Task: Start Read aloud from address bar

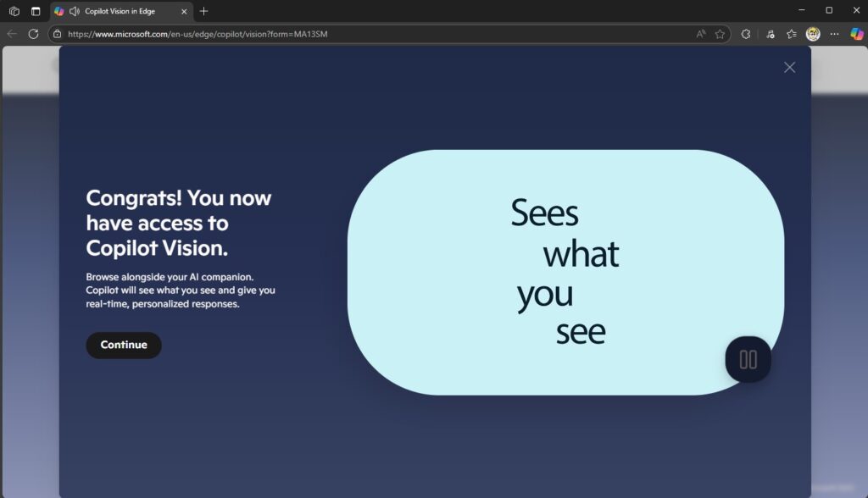Action: pyautogui.click(x=701, y=34)
